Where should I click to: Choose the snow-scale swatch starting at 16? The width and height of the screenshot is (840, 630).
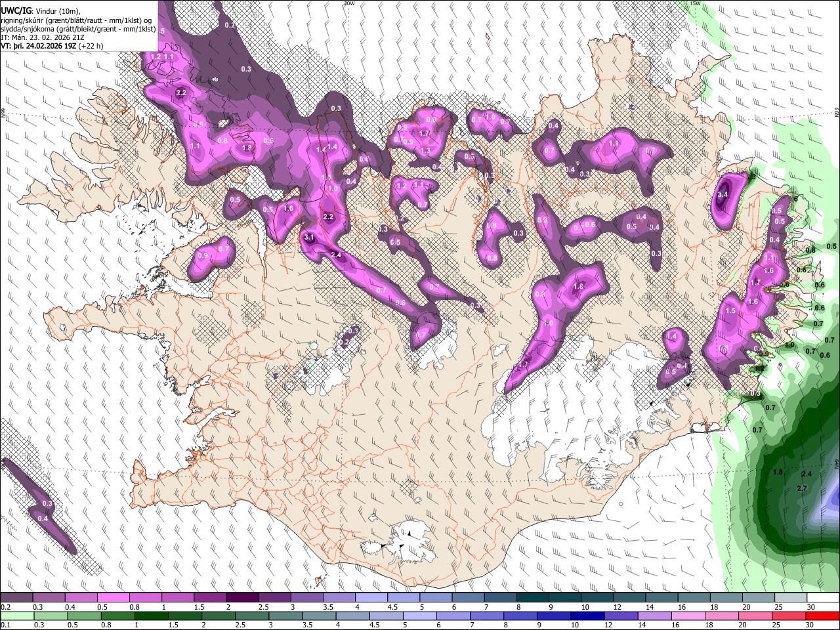point(695,598)
